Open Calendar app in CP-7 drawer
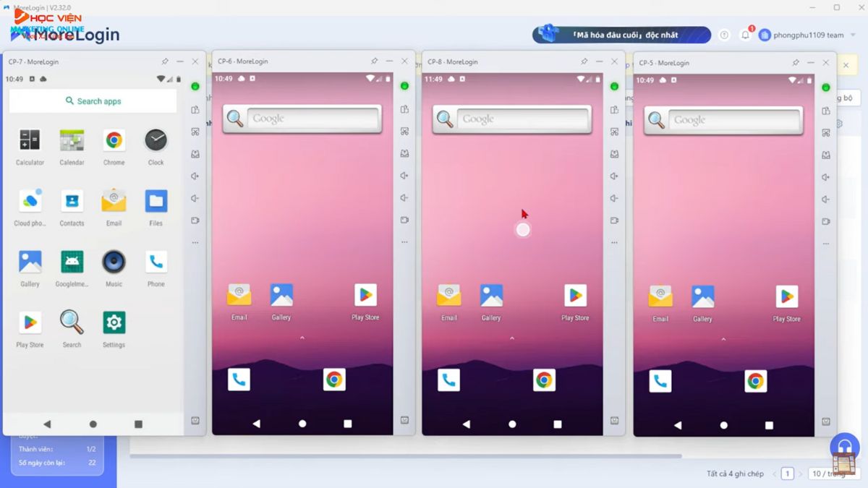 72,140
